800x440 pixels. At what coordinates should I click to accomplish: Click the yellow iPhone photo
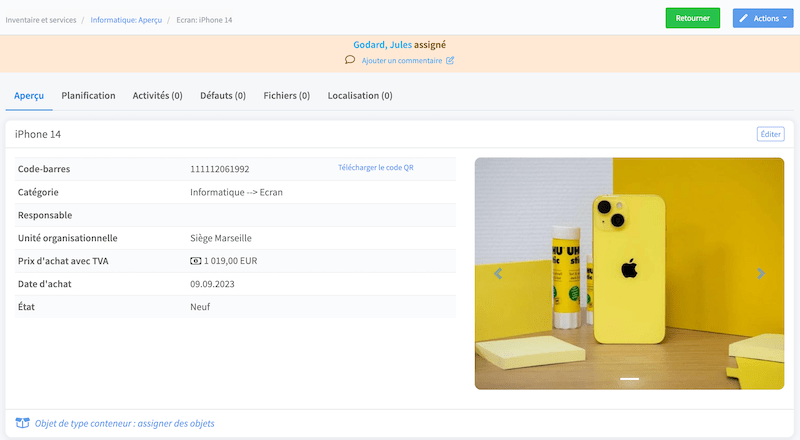630,274
